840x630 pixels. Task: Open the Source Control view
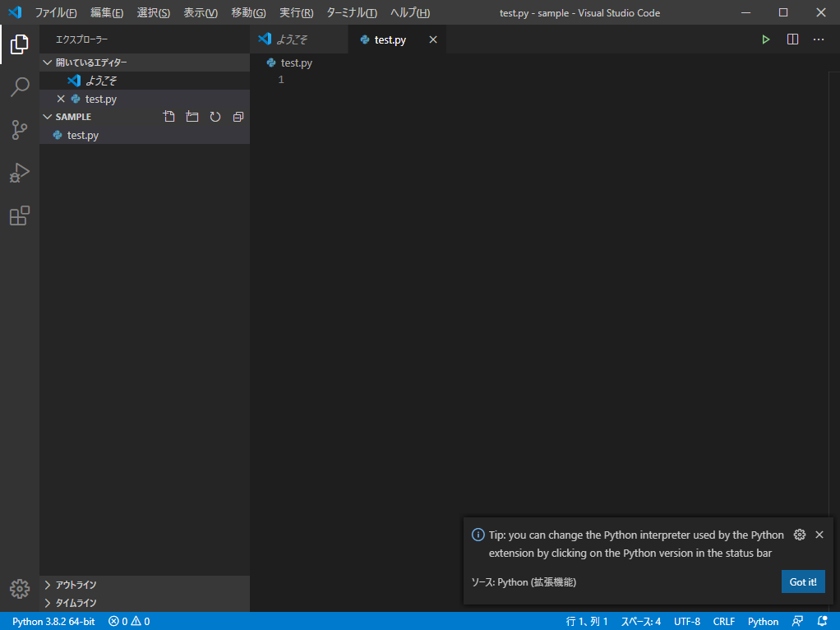(20, 130)
